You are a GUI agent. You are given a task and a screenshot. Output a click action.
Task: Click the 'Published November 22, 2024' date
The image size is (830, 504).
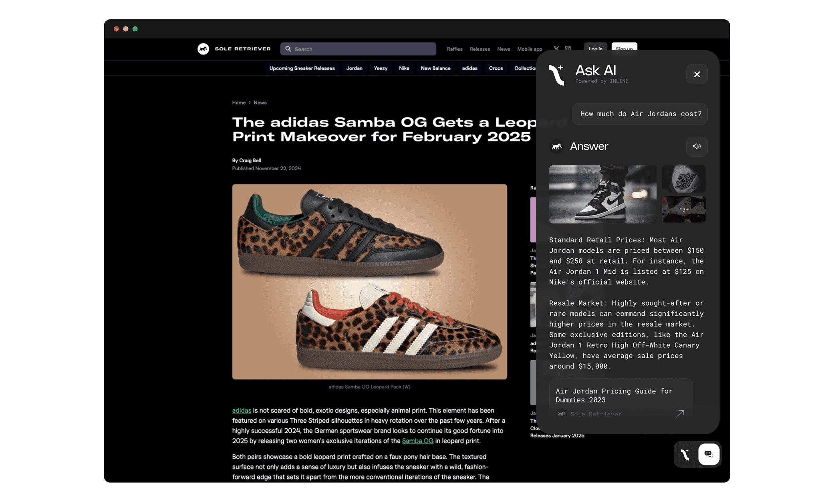(x=266, y=168)
